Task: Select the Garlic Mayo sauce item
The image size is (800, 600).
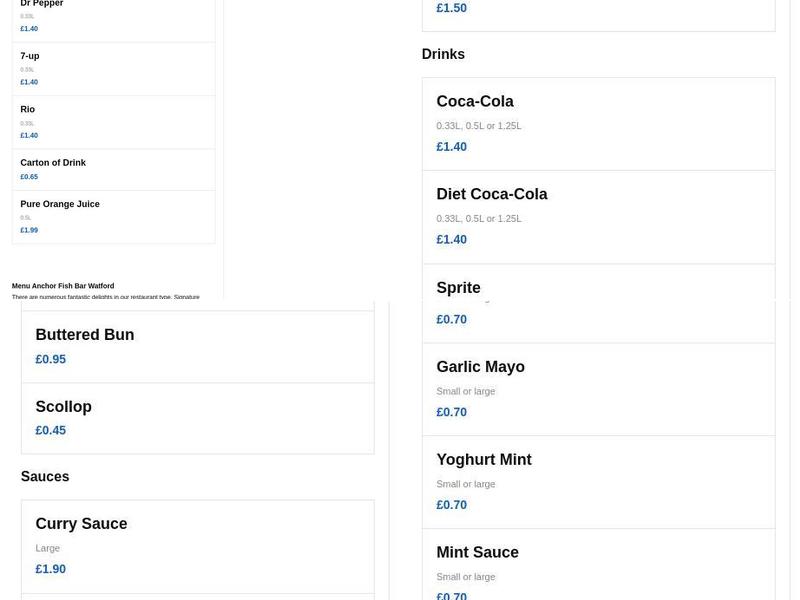Action: coord(481,367)
